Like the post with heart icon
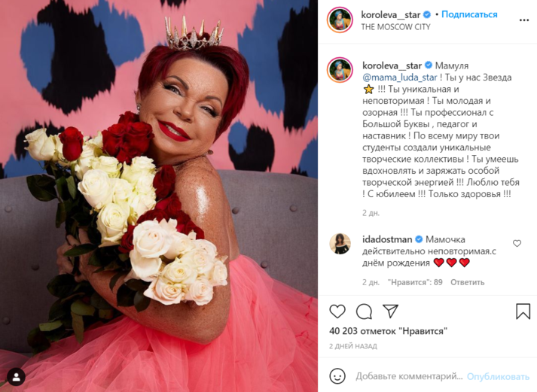This screenshot has height=392, width=537. (x=337, y=311)
